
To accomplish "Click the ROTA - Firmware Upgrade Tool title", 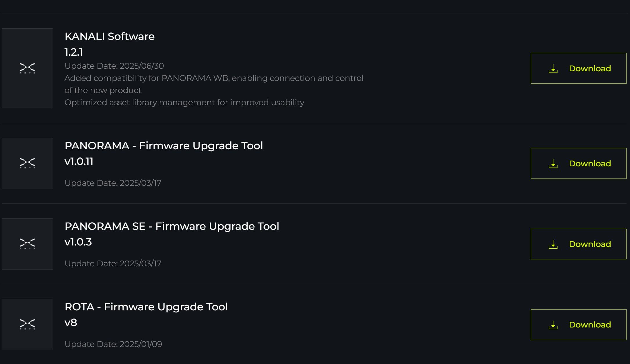I will coord(146,307).
